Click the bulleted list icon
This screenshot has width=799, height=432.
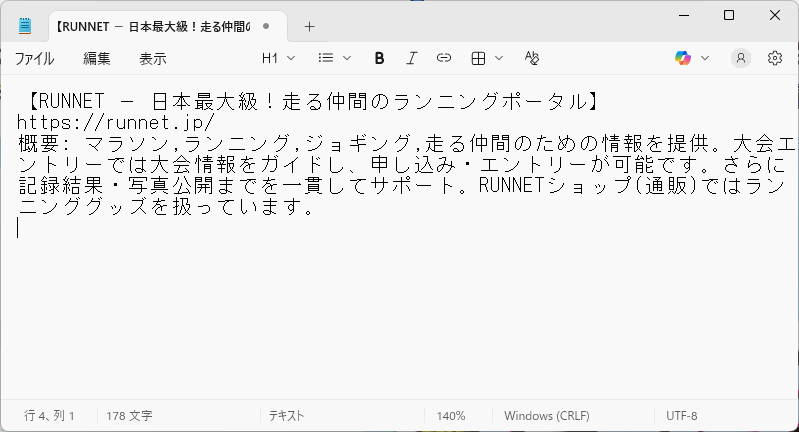tap(326, 58)
